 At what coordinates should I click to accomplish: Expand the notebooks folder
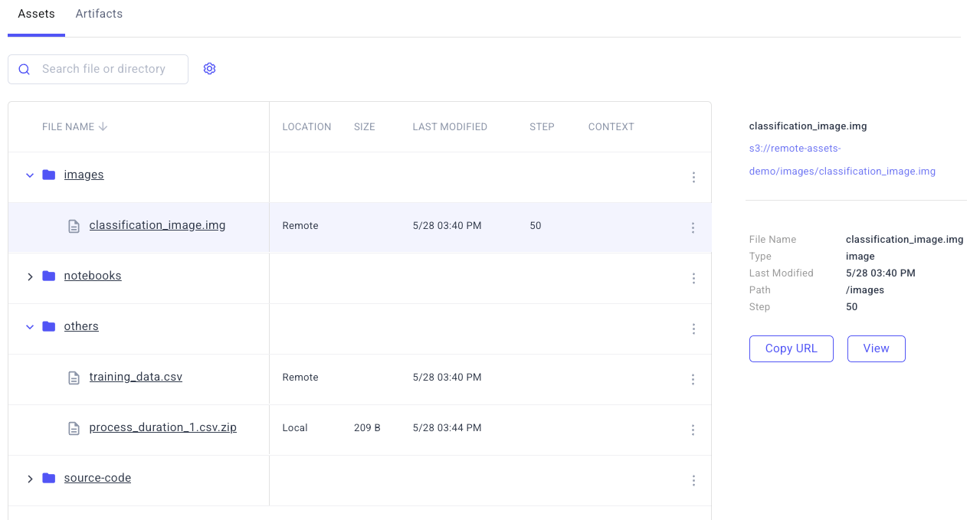(x=30, y=276)
